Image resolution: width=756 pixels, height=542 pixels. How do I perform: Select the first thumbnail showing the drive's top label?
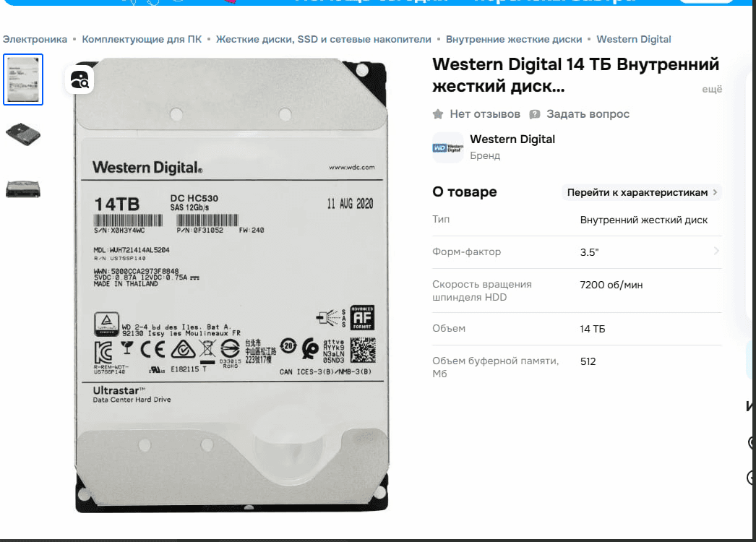point(23,79)
